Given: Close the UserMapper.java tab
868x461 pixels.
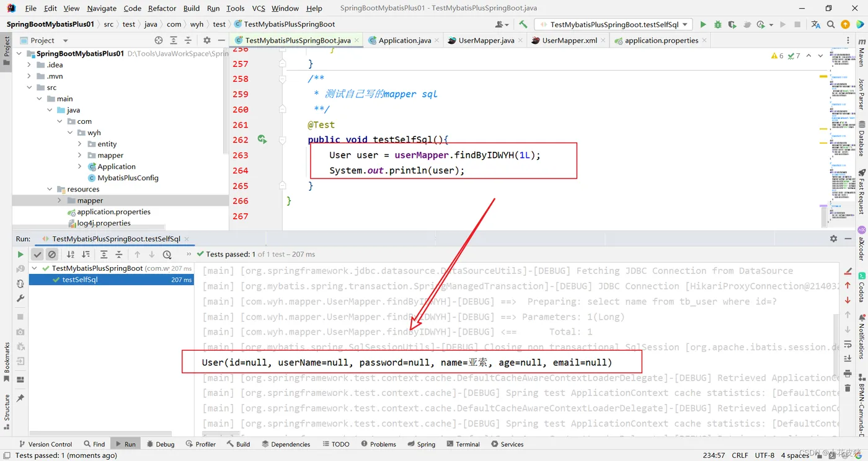Looking at the screenshot, I should point(521,40).
